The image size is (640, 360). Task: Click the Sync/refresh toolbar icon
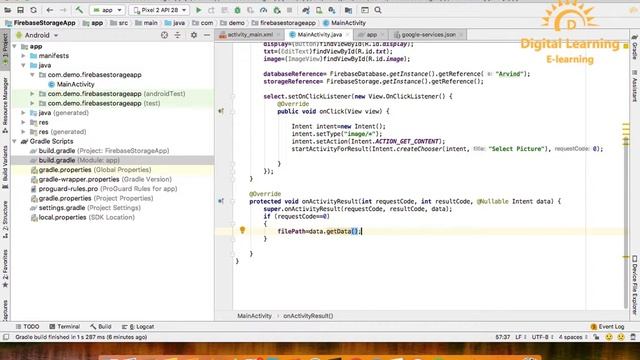(33, 10)
